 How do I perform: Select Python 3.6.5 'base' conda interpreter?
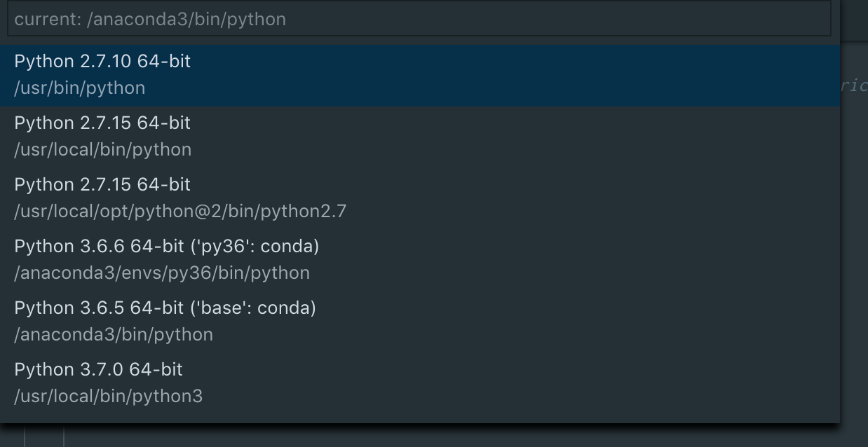tap(165, 308)
